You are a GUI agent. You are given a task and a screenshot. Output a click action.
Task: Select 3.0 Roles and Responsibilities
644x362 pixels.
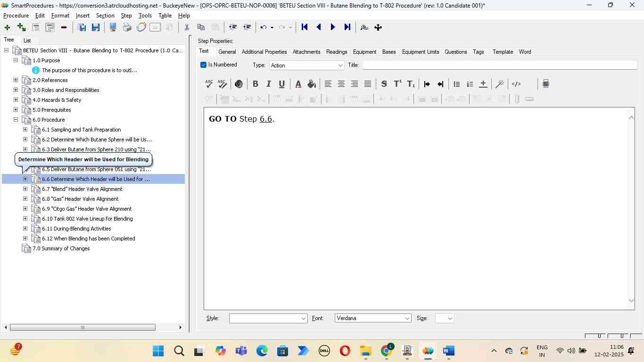66,90
